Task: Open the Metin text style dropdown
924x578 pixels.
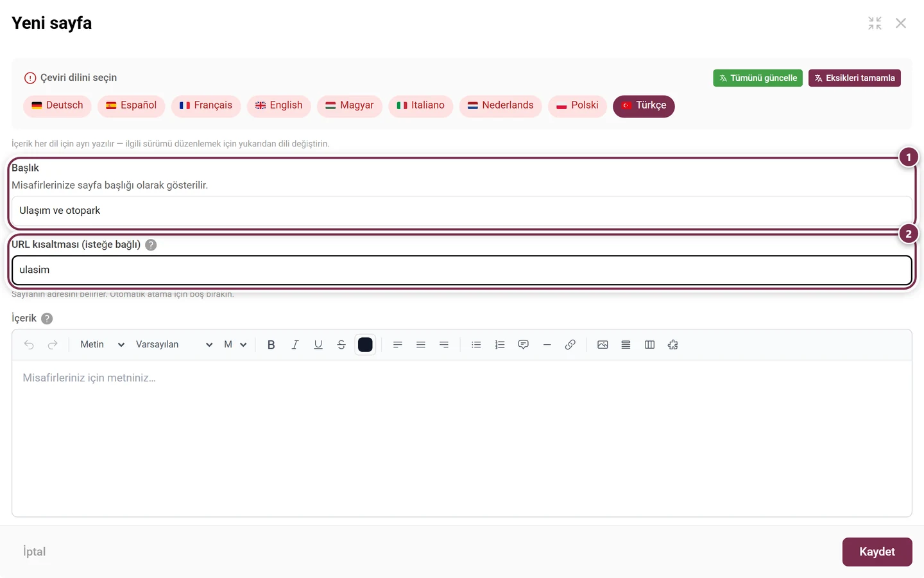Action: pyautogui.click(x=102, y=345)
